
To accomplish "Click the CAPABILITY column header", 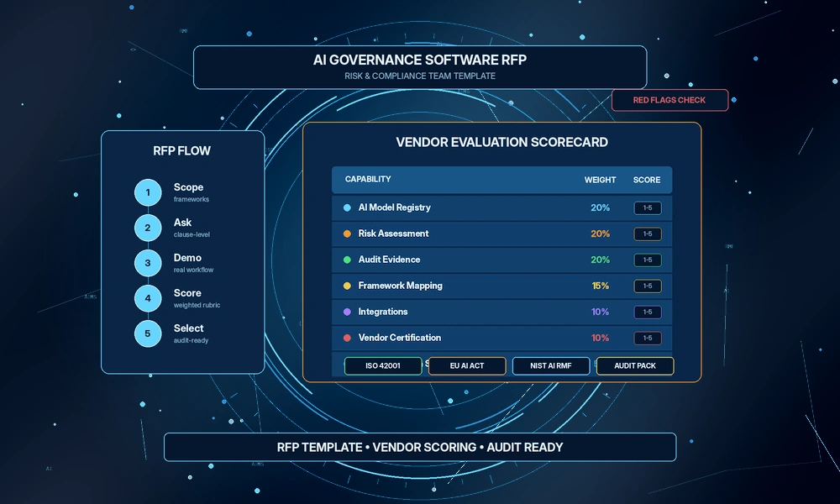I will pos(368,180).
